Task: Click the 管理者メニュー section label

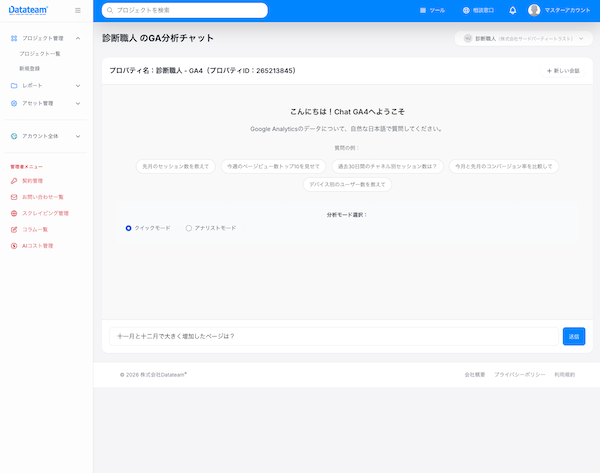Action: (26, 167)
